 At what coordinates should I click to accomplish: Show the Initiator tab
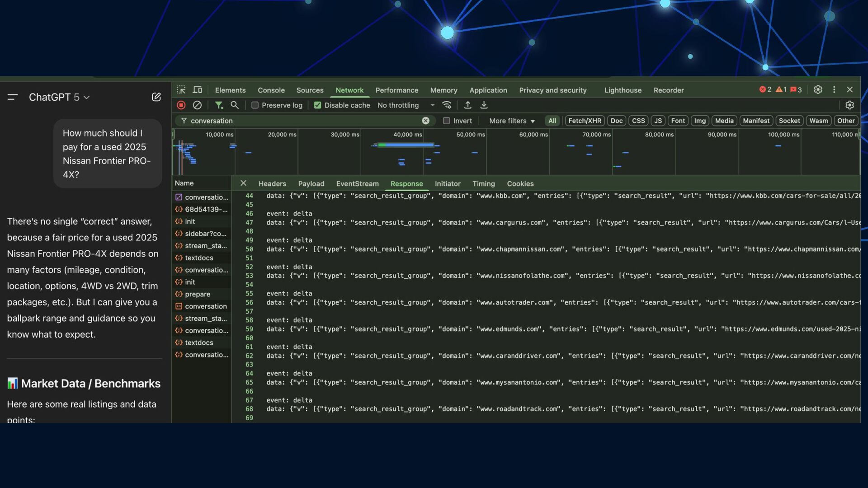pos(448,183)
